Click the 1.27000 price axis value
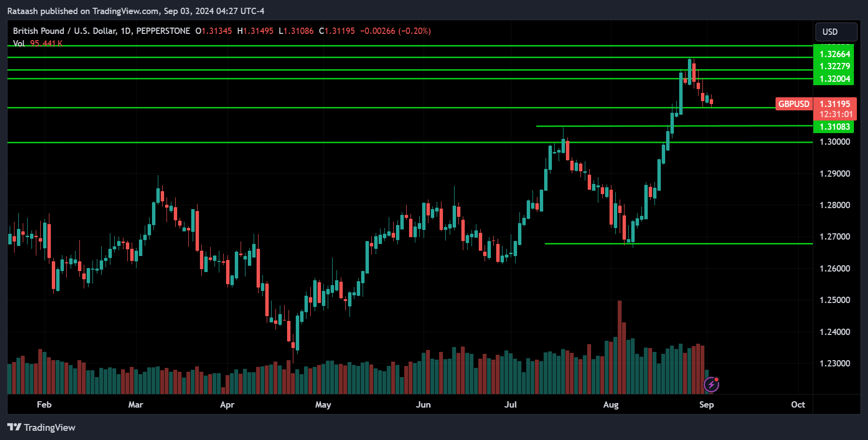Viewport: 868px width, 440px height. (x=835, y=237)
